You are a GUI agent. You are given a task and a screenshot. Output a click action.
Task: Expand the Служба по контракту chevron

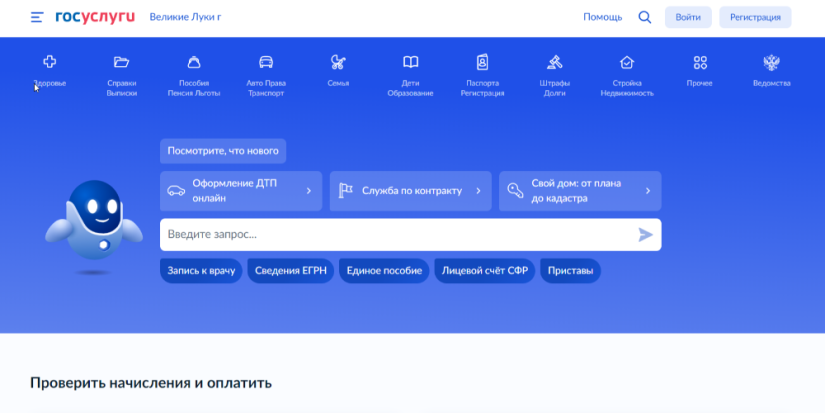(x=478, y=191)
